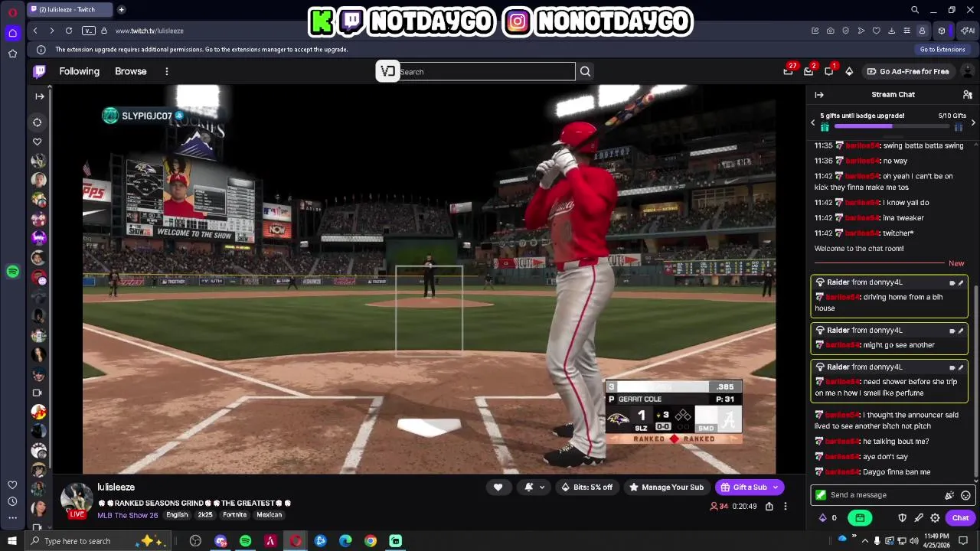Select the lulisleeze Twitch browser tab
This screenshot has width=980, height=551.
(69, 10)
